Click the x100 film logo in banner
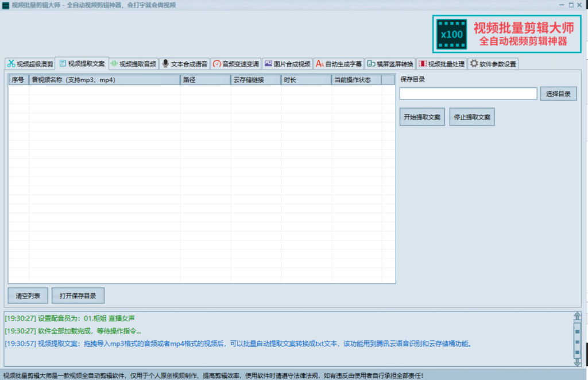This screenshot has width=588, height=380. [x=452, y=34]
